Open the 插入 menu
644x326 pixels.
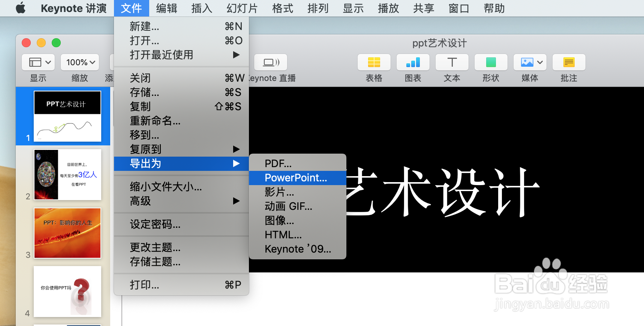[x=202, y=8]
